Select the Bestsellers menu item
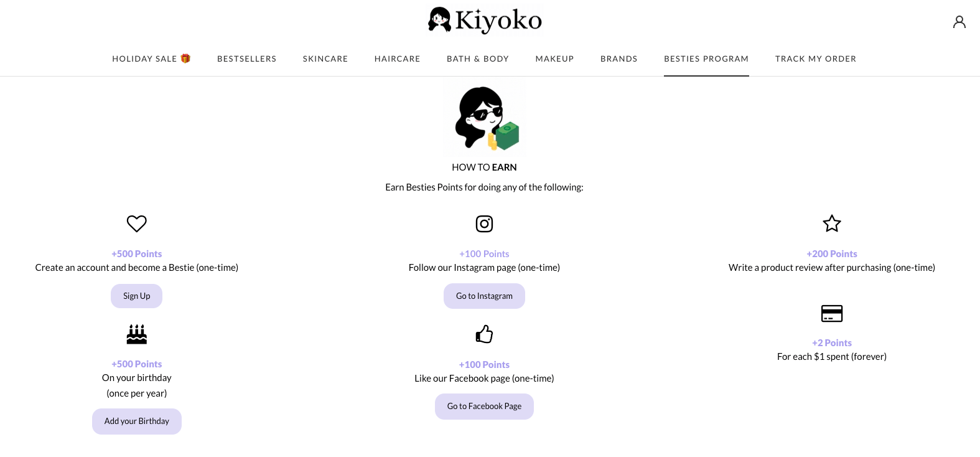Viewport: 980px width, 457px height. [246, 59]
